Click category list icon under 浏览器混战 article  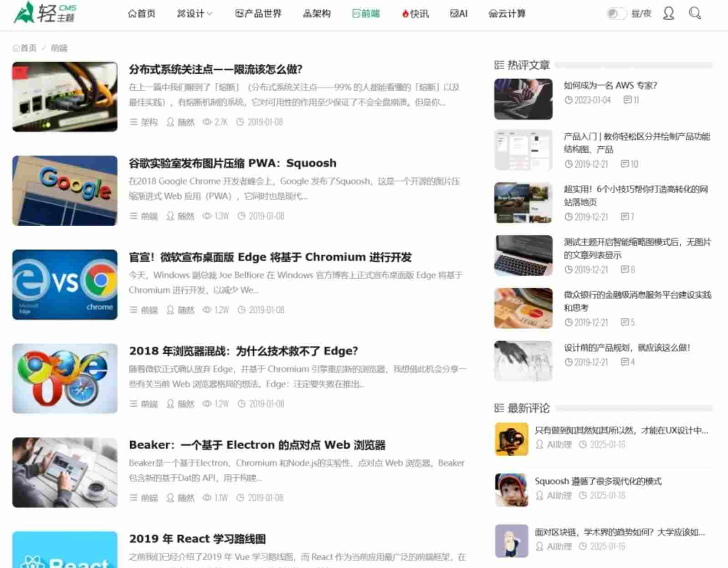coord(133,404)
